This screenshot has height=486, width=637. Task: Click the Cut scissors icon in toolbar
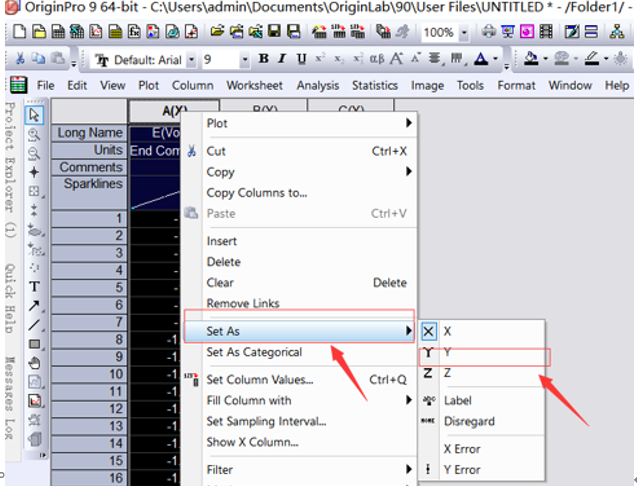[20, 59]
